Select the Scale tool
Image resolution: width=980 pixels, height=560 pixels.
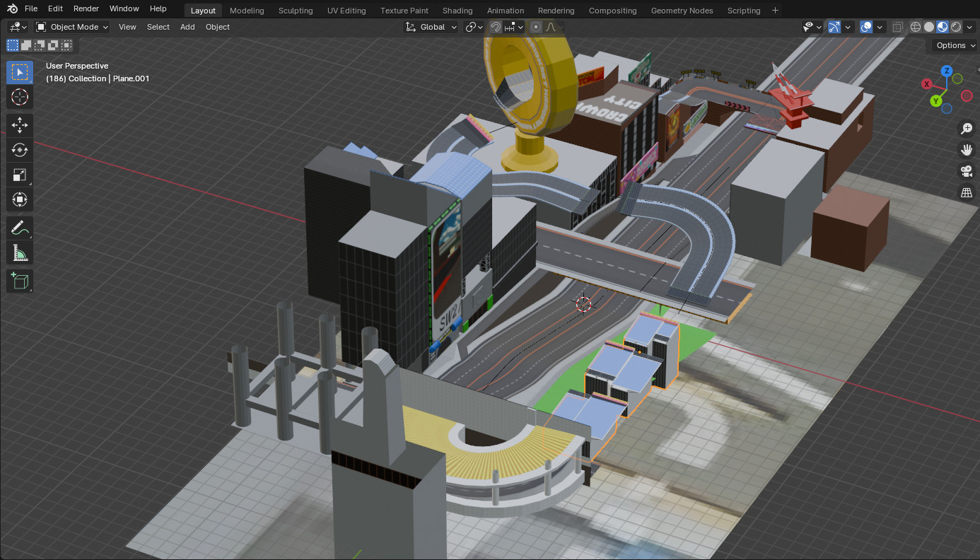point(20,175)
